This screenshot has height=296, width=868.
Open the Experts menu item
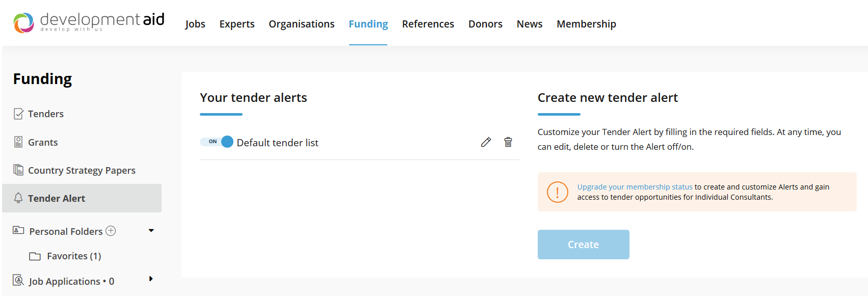pyautogui.click(x=236, y=24)
